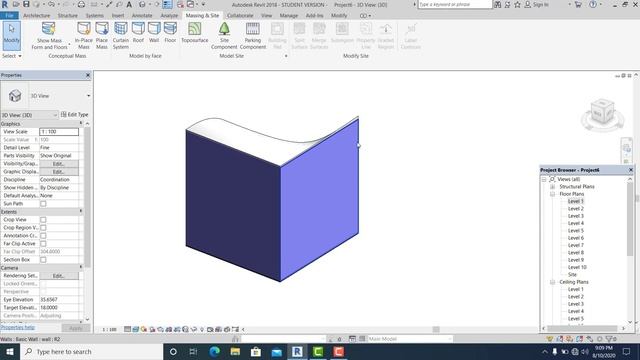Open the Site floor plan
Image resolution: width=640 pixels, height=360 pixels.
[572, 275]
